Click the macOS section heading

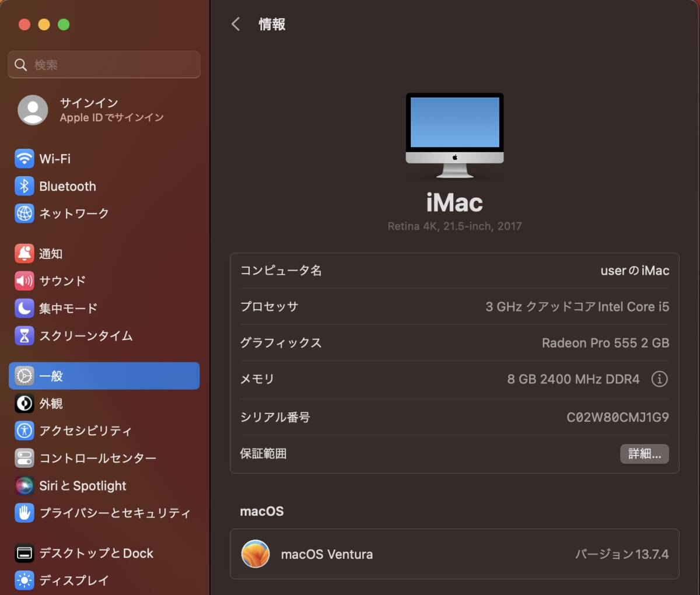(x=262, y=511)
